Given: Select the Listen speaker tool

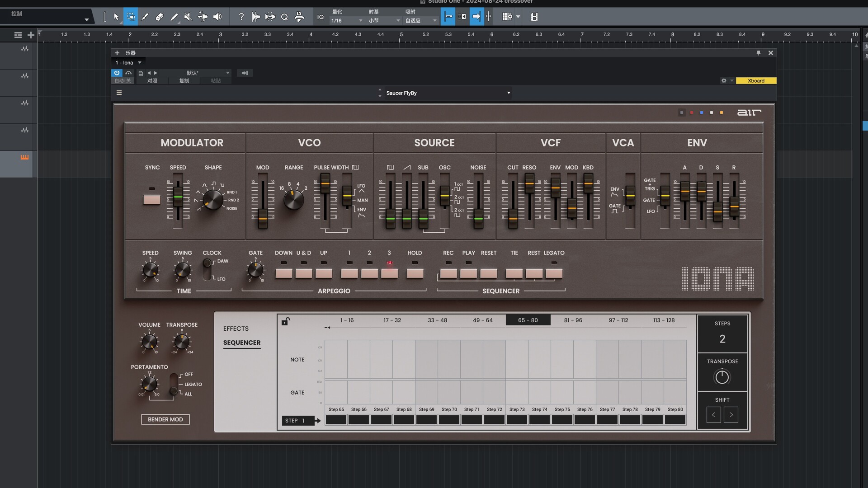Looking at the screenshot, I should point(217,17).
